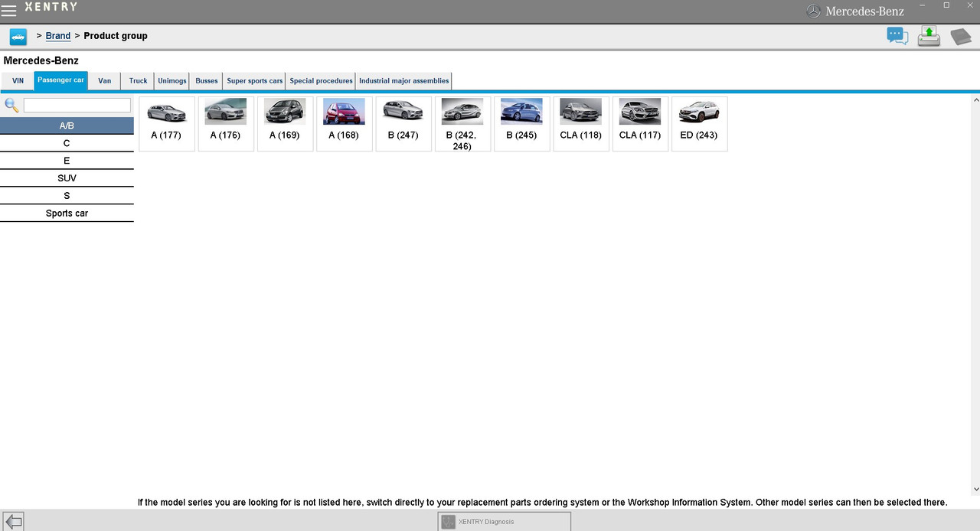This screenshot has width=980, height=531.
Task: Open the Truck tab
Action: tap(139, 81)
